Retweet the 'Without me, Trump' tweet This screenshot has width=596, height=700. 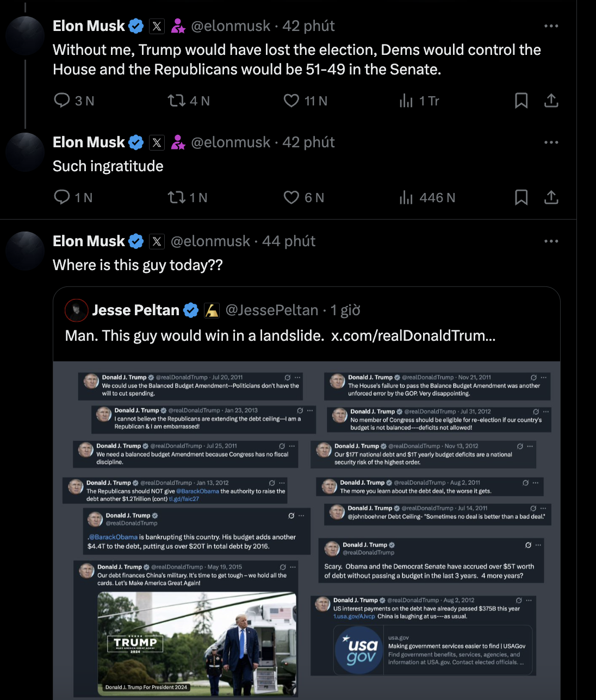(x=177, y=101)
